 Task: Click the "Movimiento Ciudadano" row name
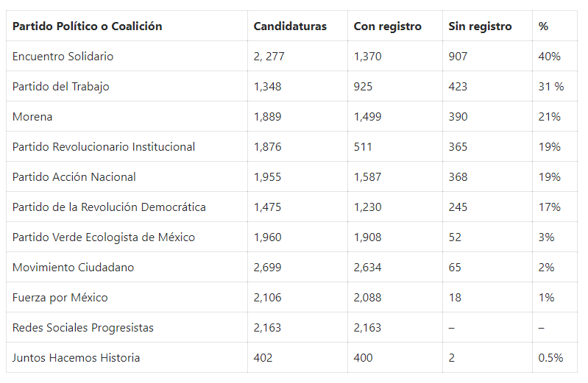coord(73,268)
